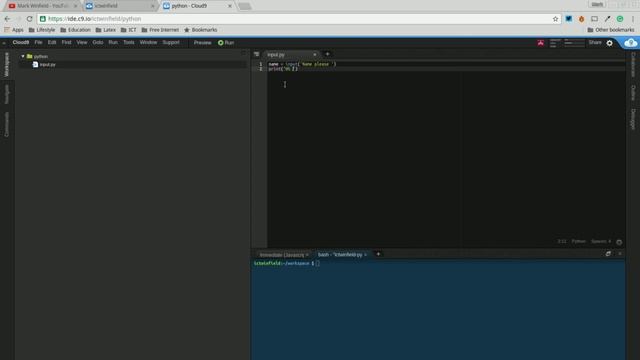Image resolution: width=640 pixels, height=360 pixels.
Task: Reload the page in the browser
Action: pyautogui.click(x=29, y=19)
